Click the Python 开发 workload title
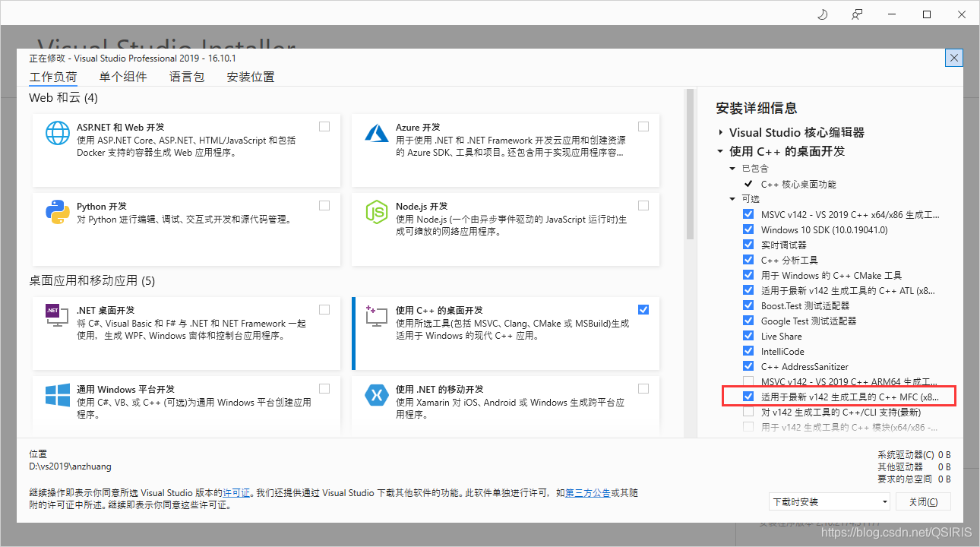 (x=102, y=206)
